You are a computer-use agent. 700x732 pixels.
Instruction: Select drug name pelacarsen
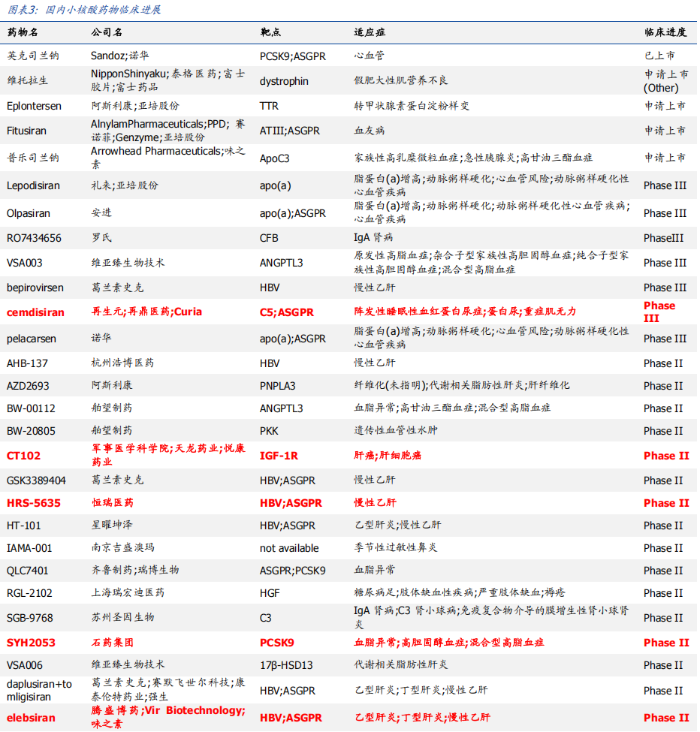[32, 339]
